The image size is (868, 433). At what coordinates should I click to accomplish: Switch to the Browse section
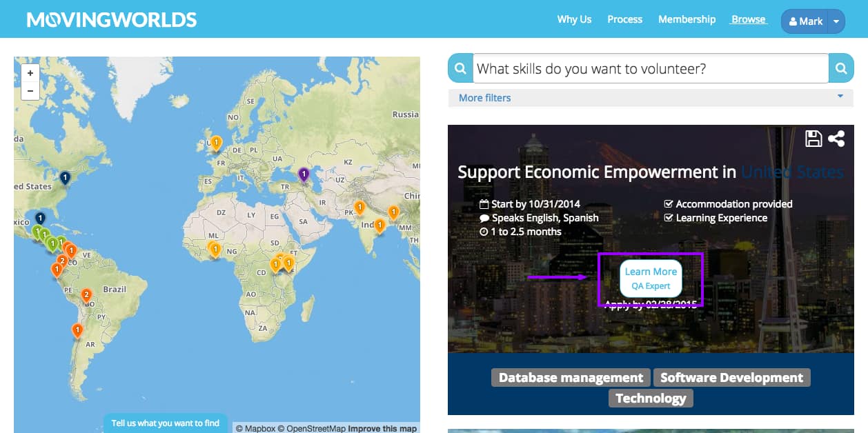click(747, 19)
